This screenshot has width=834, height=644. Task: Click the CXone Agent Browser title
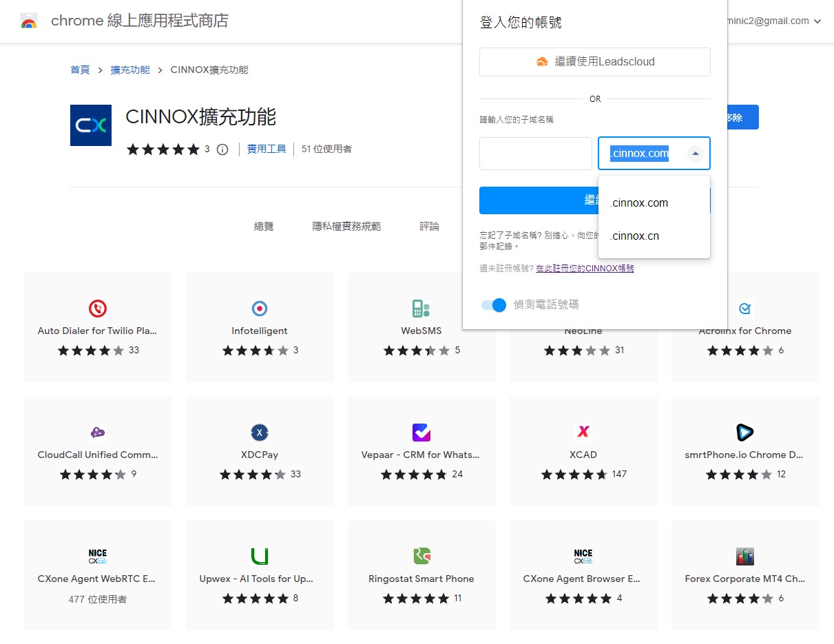(x=583, y=579)
